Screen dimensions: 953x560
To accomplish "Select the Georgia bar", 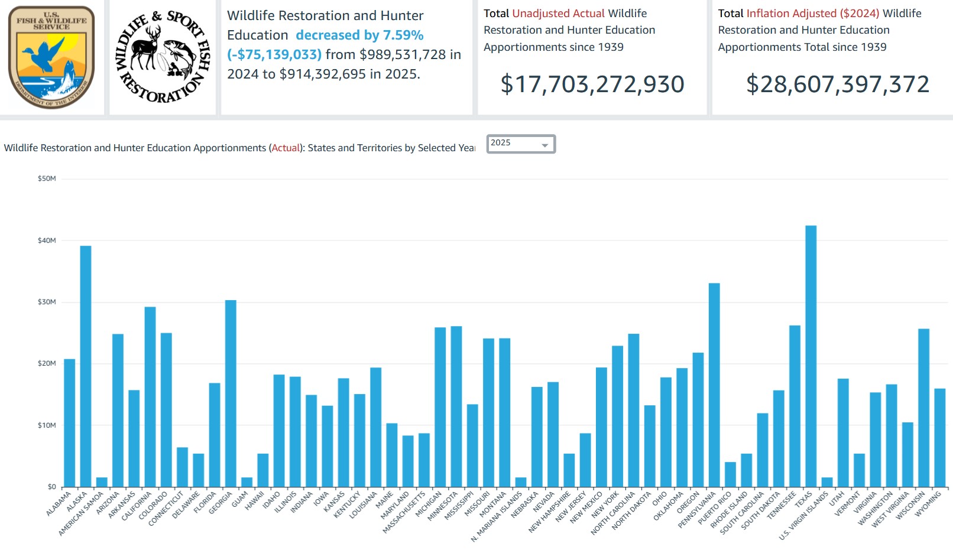I will point(231,393).
